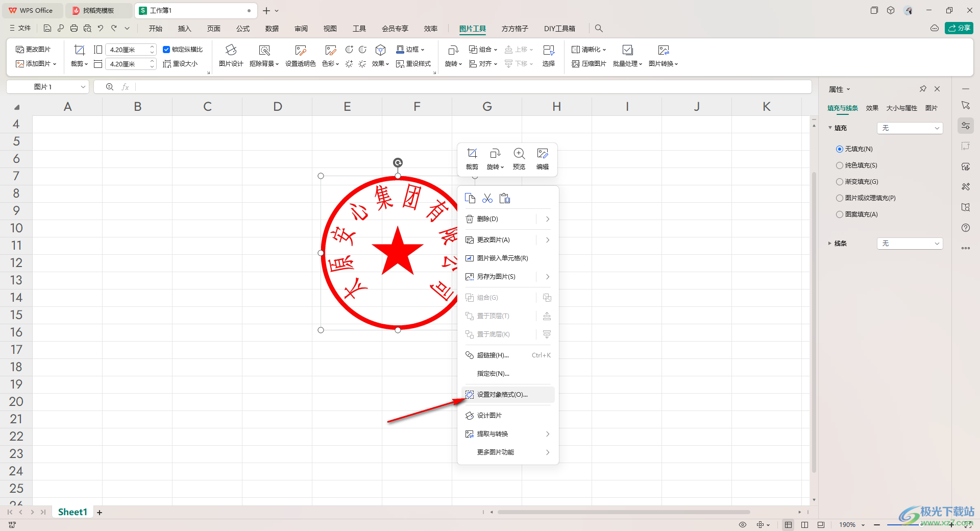
Task: Click 添加图片 add picture button
Action: tap(36, 64)
